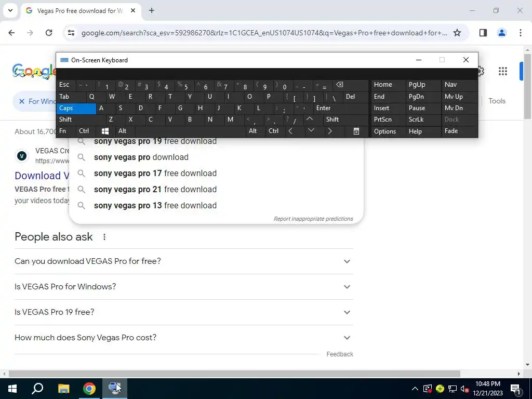Open the Tools option in Google search
This screenshot has width=532, height=399.
(x=497, y=101)
